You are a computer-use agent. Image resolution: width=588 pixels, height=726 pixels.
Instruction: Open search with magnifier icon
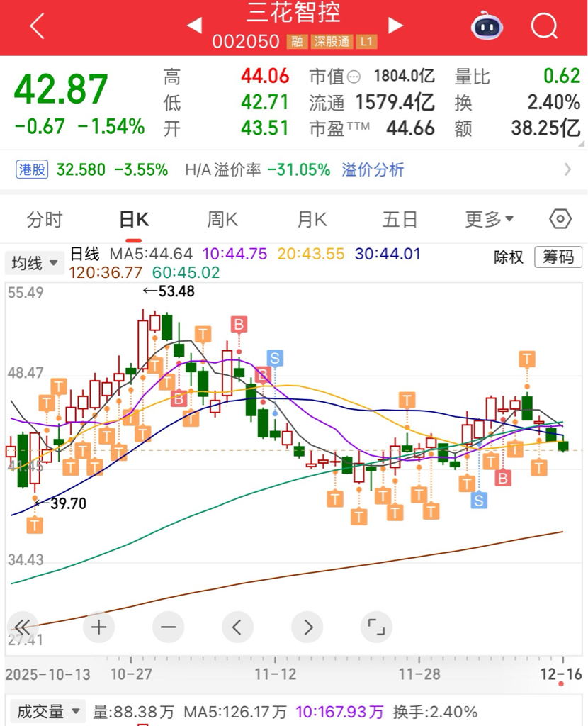point(544,26)
